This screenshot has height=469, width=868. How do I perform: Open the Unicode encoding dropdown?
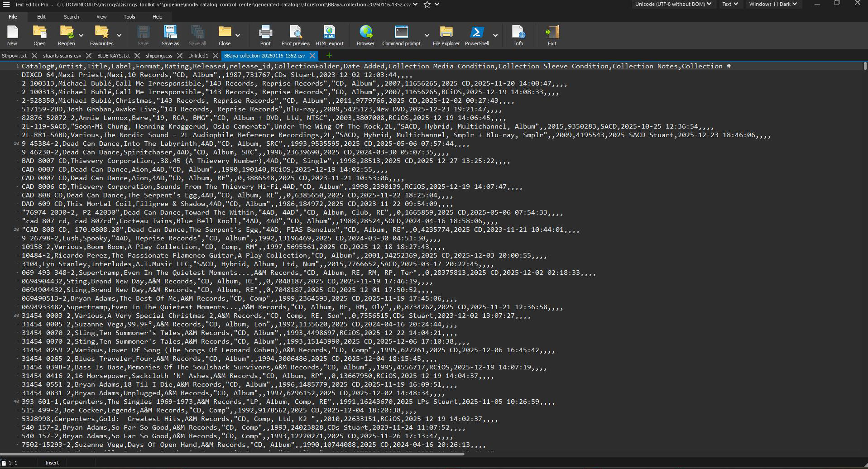673,4
